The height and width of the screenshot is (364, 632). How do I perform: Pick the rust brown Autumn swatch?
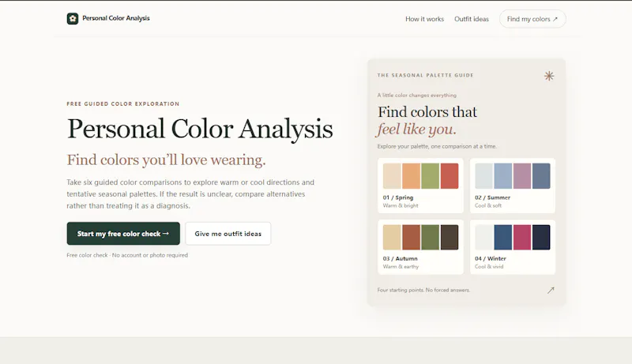pos(411,237)
